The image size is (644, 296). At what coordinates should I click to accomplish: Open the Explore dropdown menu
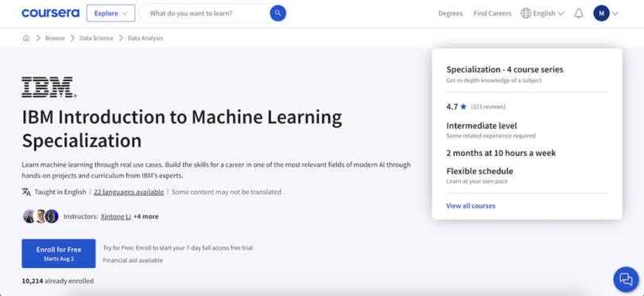tap(111, 14)
